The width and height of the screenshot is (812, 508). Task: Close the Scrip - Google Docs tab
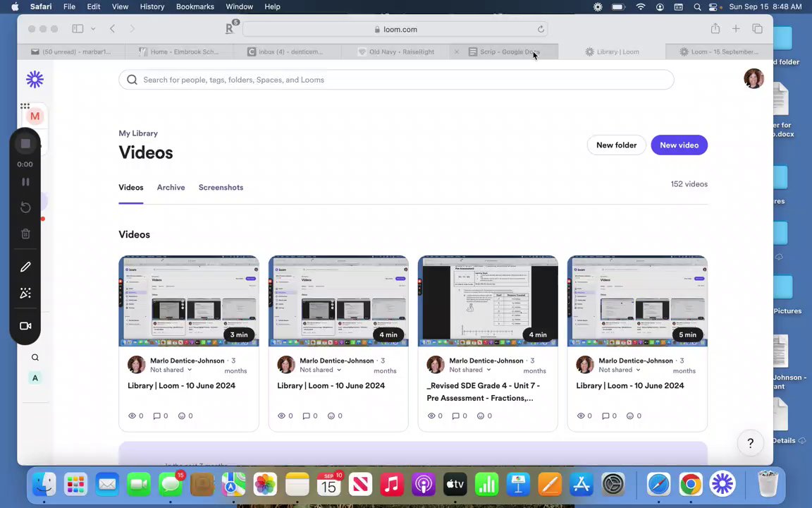click(x=456, y=52)
